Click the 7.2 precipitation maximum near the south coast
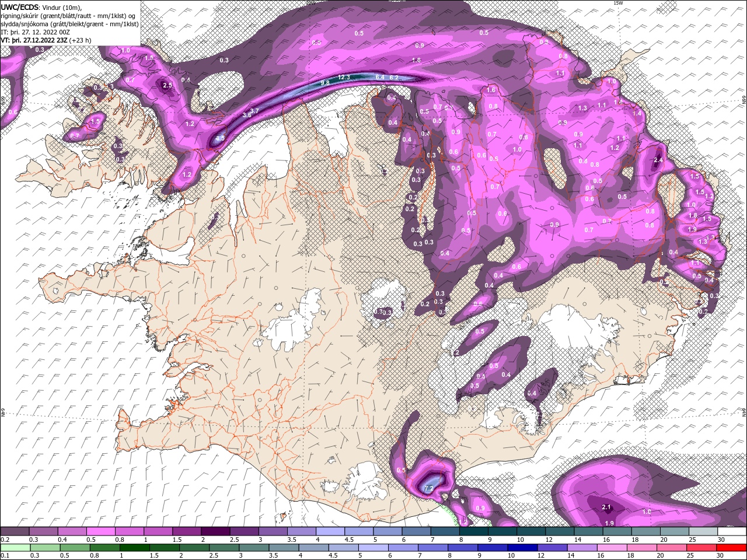 point(428,488)
